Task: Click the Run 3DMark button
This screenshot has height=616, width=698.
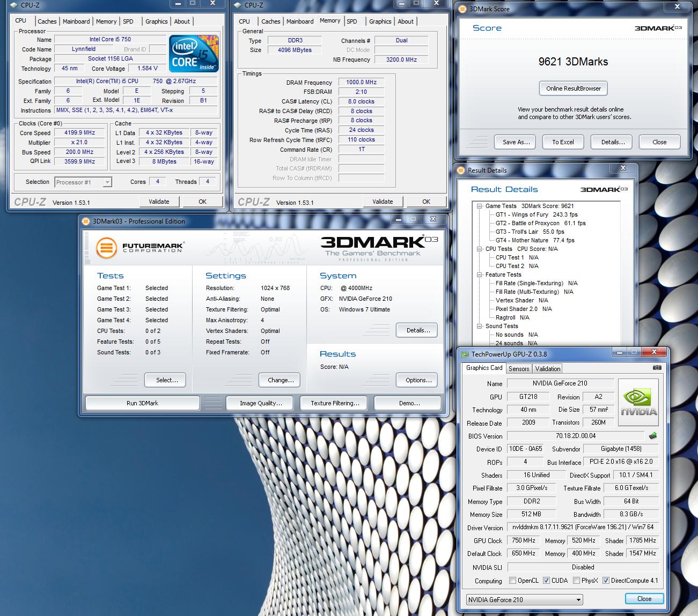Action: (x=142, y=403)
